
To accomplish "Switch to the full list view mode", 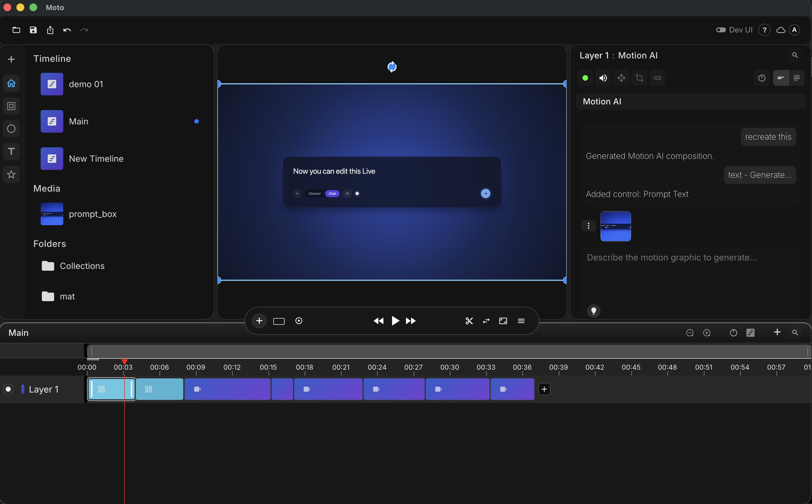I will click(x=797, y=78).
